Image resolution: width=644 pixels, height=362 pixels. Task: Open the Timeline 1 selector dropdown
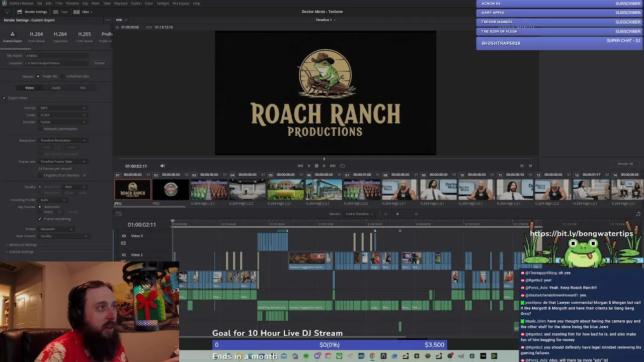pos(326,20)
